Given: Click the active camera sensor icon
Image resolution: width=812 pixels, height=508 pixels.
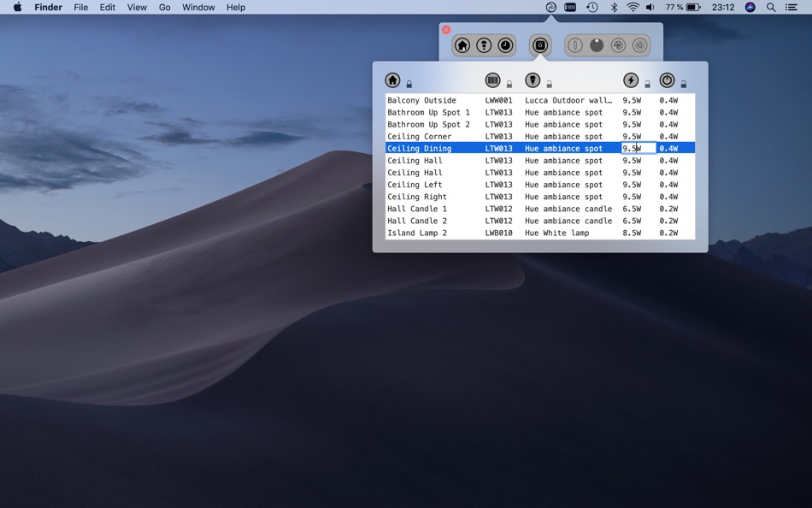Looking at the screenshot, I should (x=540, y=45).
